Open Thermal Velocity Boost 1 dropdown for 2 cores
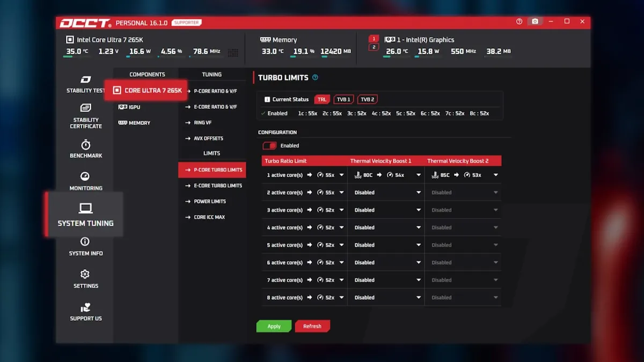 [418, 193]
